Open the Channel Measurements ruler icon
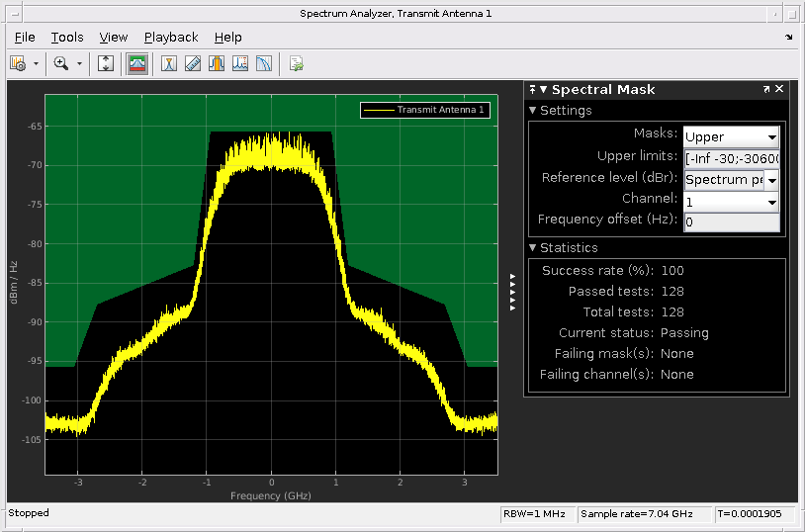Image resolution: width=805 pixels, height=532 pixels. (193, 63)
